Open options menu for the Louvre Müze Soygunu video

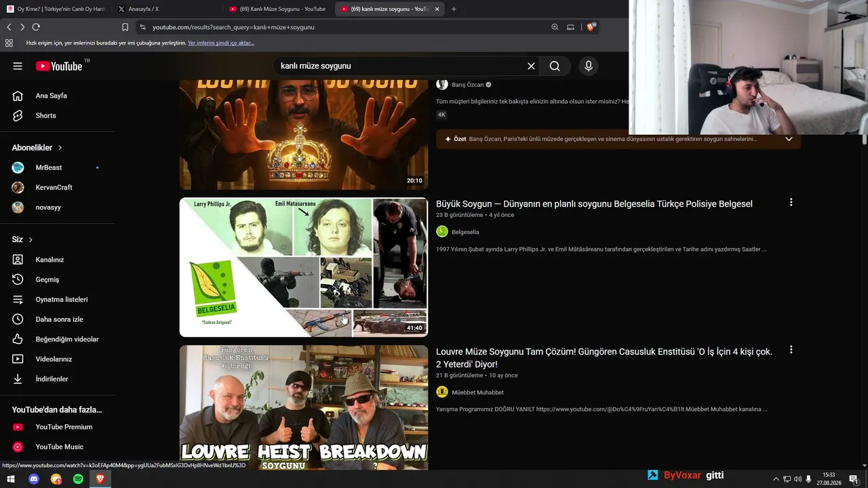[x=791, y=350]
